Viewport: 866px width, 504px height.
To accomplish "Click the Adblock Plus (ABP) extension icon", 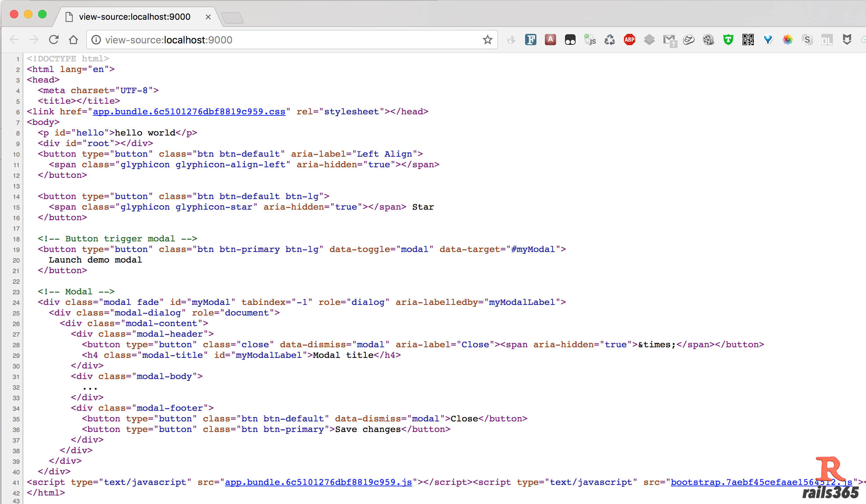I will 629,40.
